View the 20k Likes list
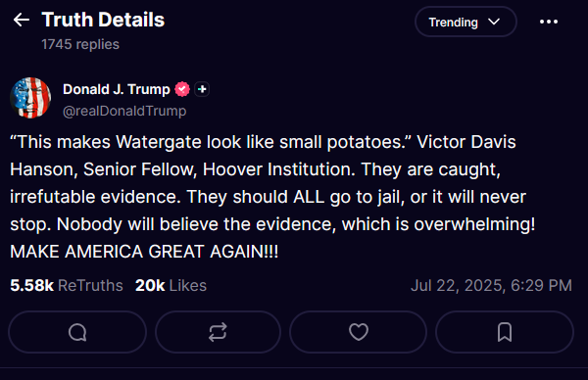This screenshot has width=588, height=380. 171,286
